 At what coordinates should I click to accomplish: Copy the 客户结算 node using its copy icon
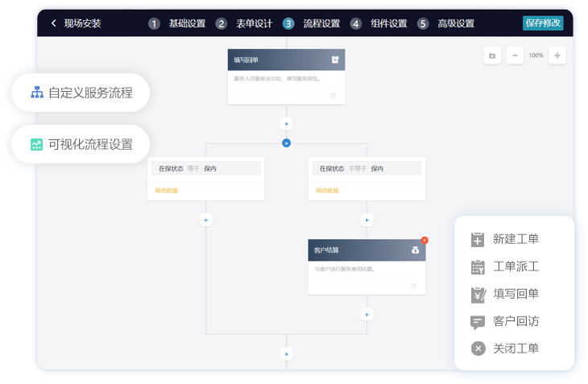(413, 287)
